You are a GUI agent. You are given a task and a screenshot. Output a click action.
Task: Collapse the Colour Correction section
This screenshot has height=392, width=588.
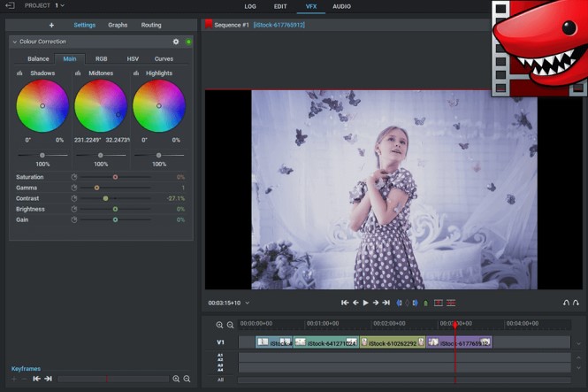click(15, 42)
